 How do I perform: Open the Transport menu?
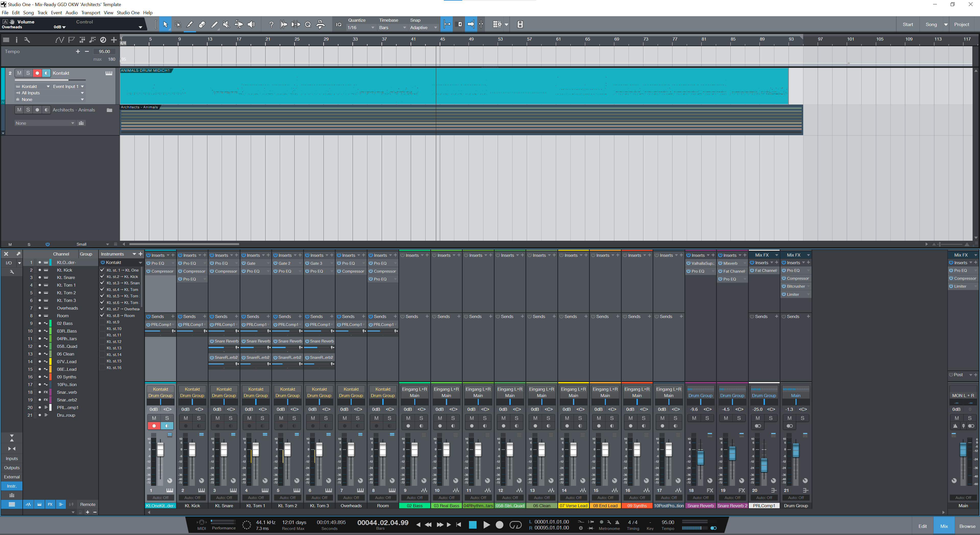point(91,12)
